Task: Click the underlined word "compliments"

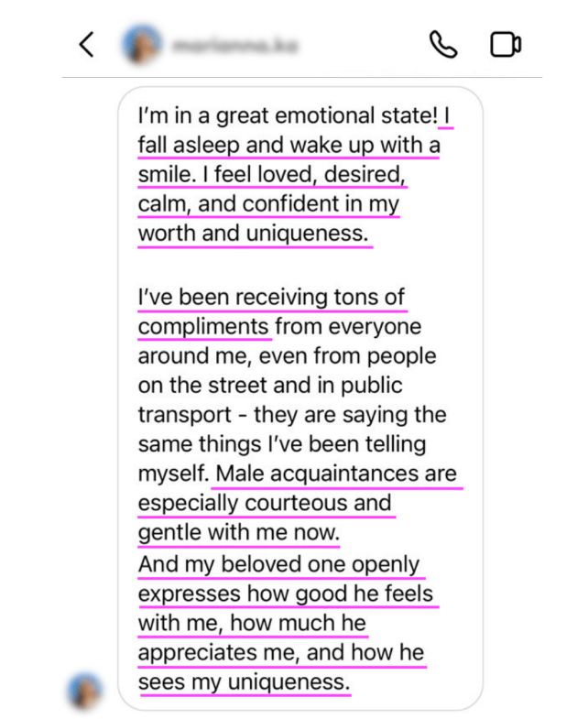Action: point(203,326)
